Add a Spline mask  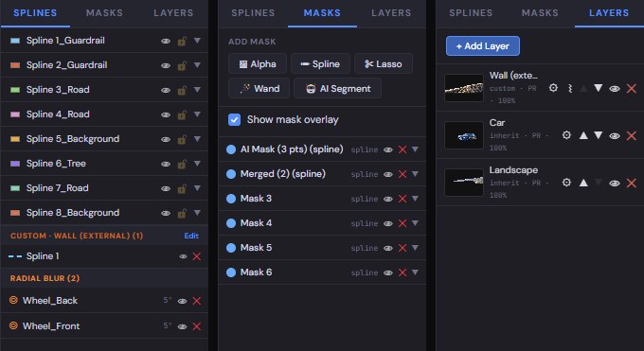[320, 64]
